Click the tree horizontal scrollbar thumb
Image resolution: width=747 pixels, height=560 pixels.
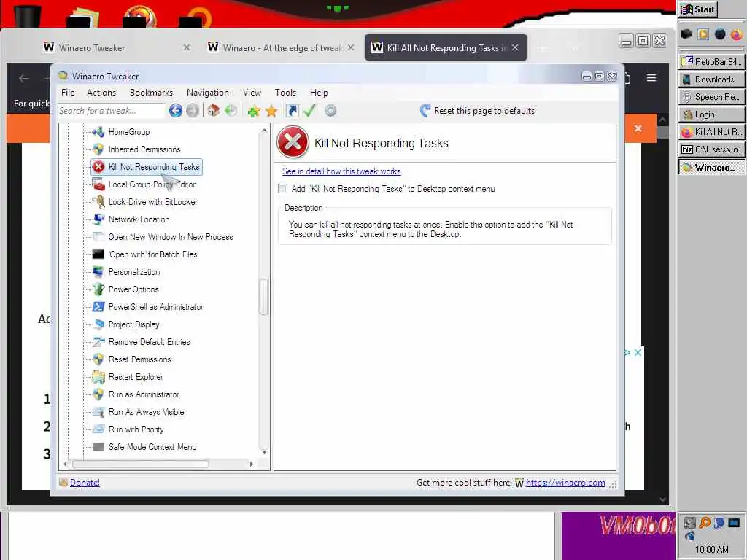140,464
